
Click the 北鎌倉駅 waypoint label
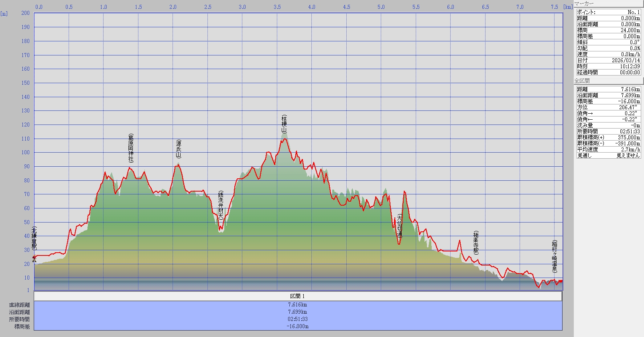point(35,239)
